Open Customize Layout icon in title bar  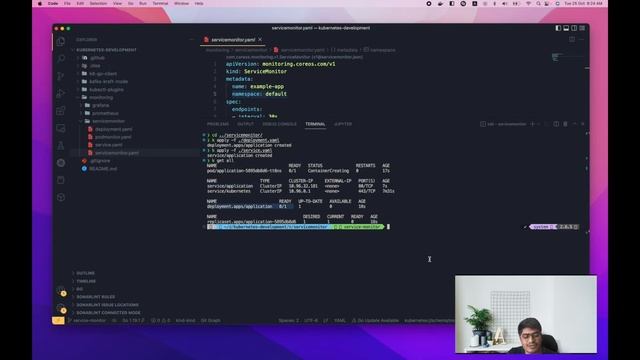coord(582,28)
